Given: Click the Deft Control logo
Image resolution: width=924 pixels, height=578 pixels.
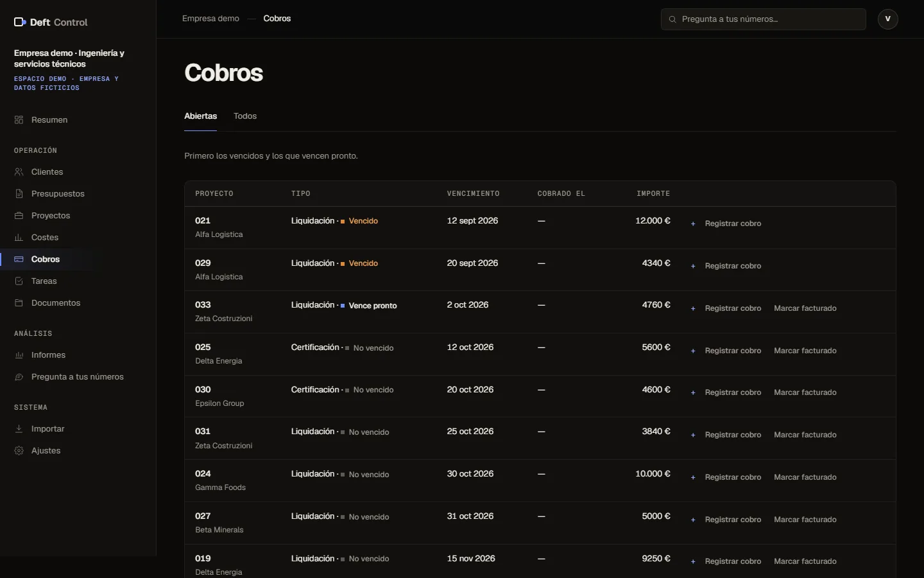Looking at the screenshot, I should (x=51, y=22).
